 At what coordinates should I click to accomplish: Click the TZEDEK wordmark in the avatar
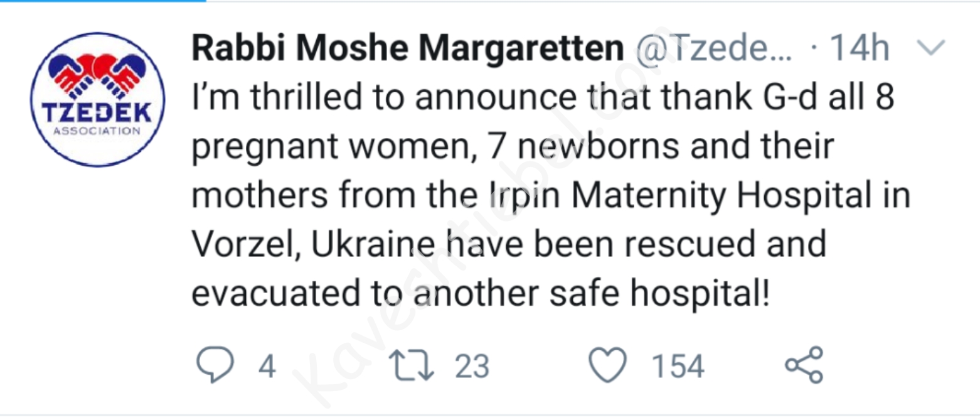click(97, 113)
